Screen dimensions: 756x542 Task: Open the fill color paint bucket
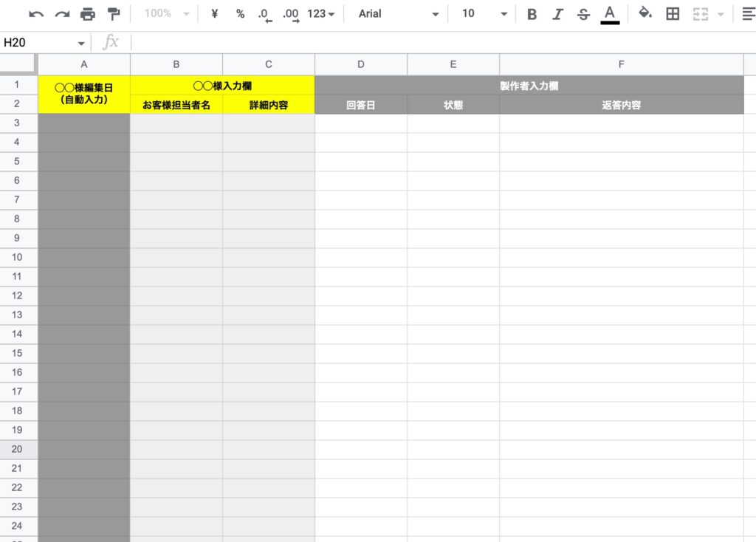(645, 13)
